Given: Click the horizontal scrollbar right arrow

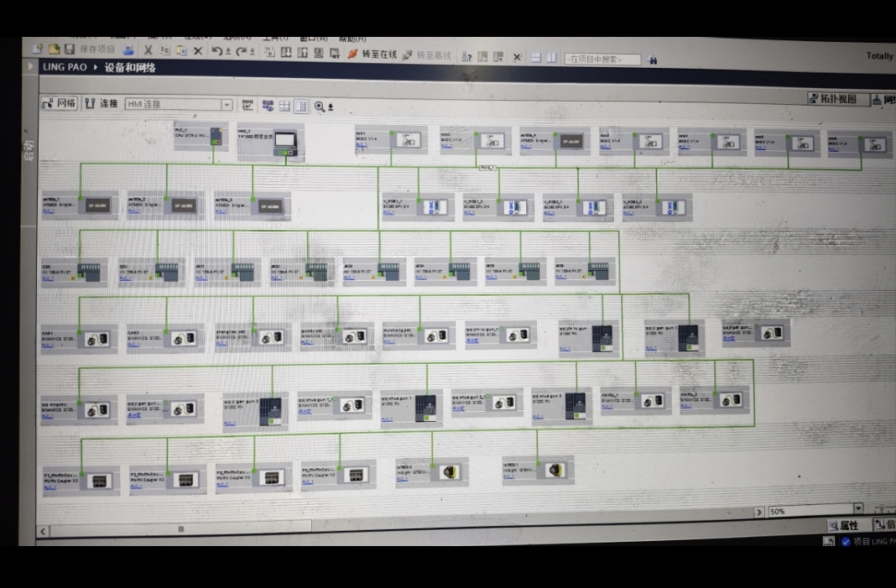Looking at the screenshot, I should (x=759, y=512).
